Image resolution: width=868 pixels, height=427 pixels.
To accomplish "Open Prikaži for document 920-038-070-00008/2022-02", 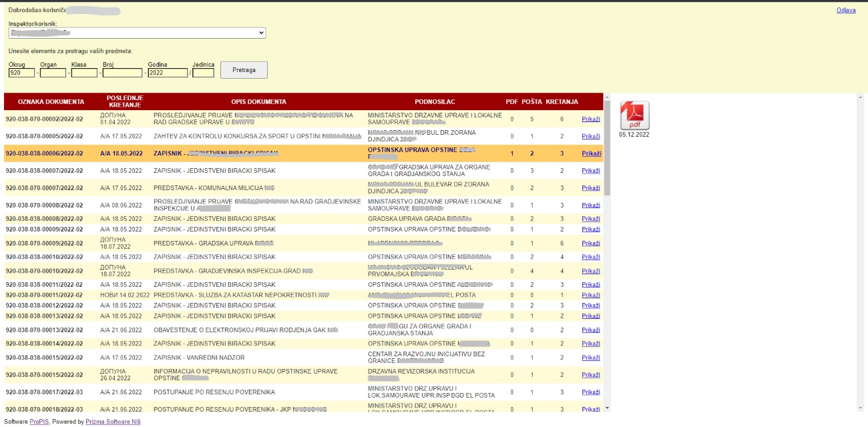I will [591, 205].
